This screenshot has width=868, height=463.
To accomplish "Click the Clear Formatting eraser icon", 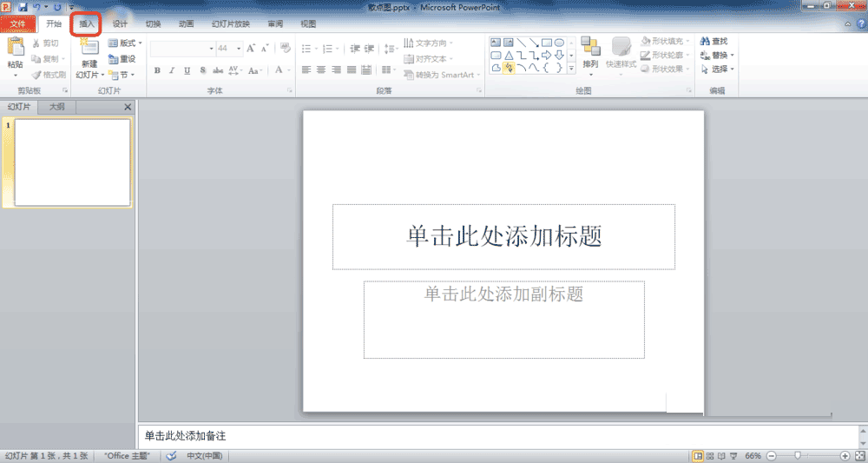I will (285, 48).
